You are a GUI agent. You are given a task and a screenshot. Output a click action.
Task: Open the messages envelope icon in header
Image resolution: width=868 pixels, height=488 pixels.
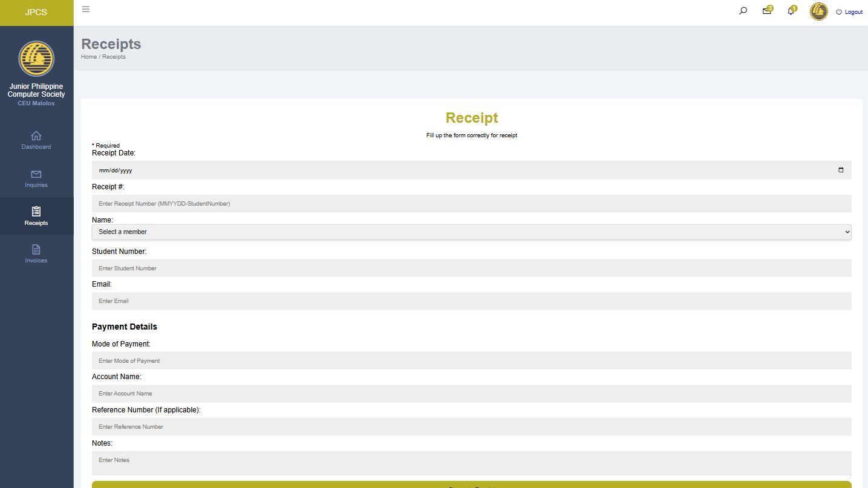tap(767, 11)
